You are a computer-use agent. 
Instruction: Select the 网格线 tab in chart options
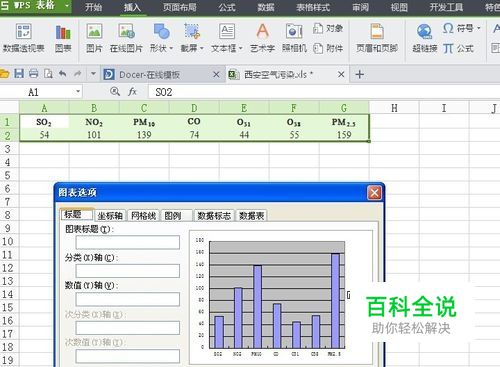(x=143, y=216)
